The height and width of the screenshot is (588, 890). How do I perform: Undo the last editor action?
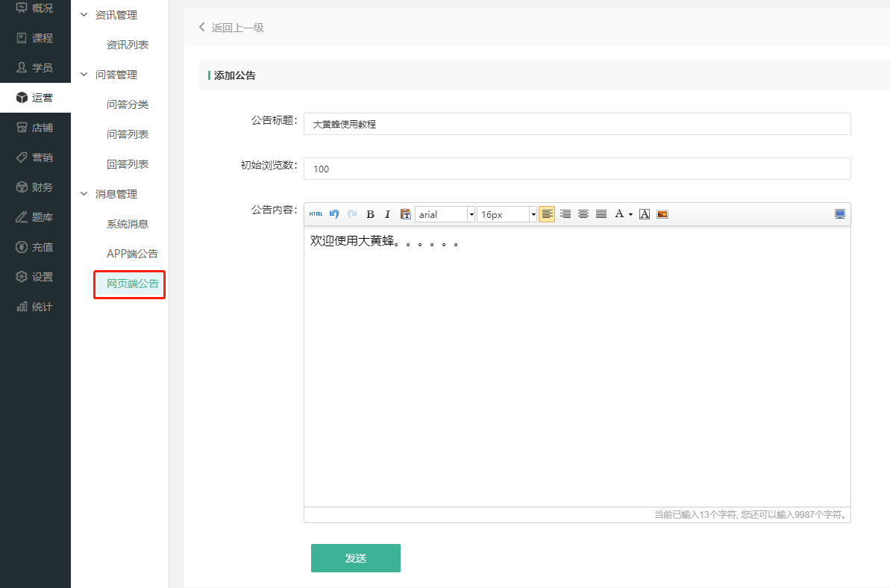coord(334,214)
